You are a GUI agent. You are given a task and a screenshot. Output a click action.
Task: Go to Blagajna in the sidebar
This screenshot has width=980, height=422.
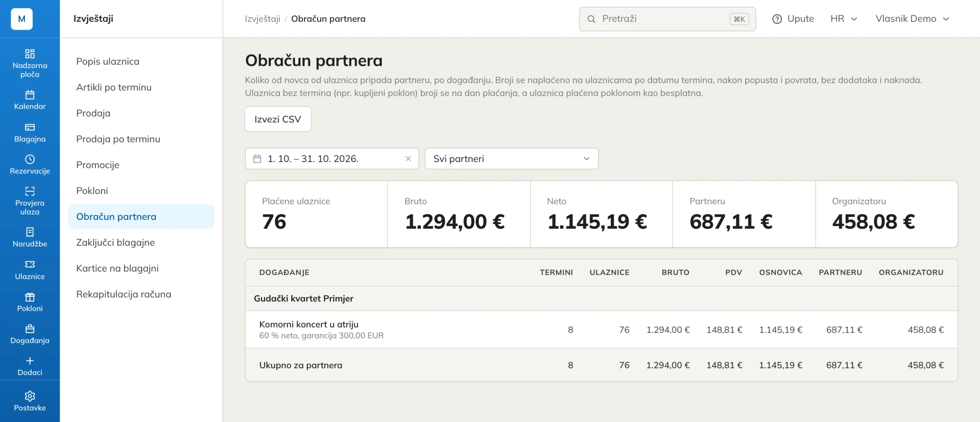30,133
